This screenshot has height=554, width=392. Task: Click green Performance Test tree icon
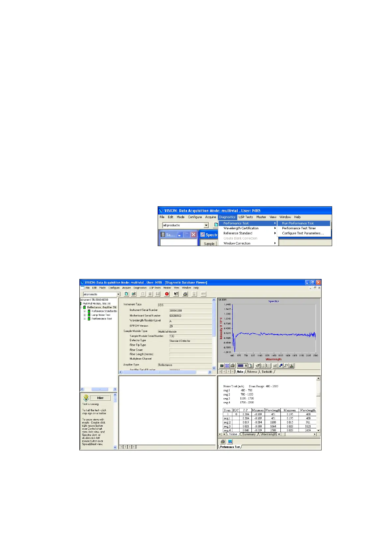(89, 318)
